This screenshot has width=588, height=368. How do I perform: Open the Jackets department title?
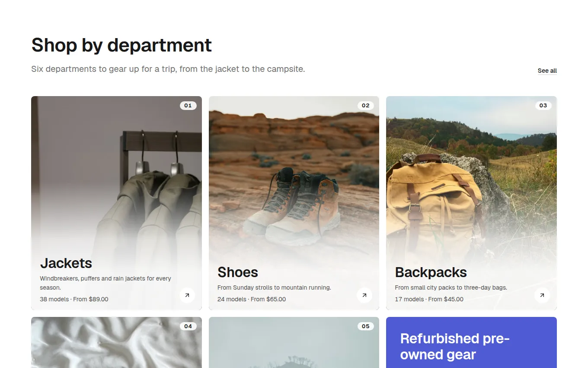pyautogui.click(x=66, y=263)
